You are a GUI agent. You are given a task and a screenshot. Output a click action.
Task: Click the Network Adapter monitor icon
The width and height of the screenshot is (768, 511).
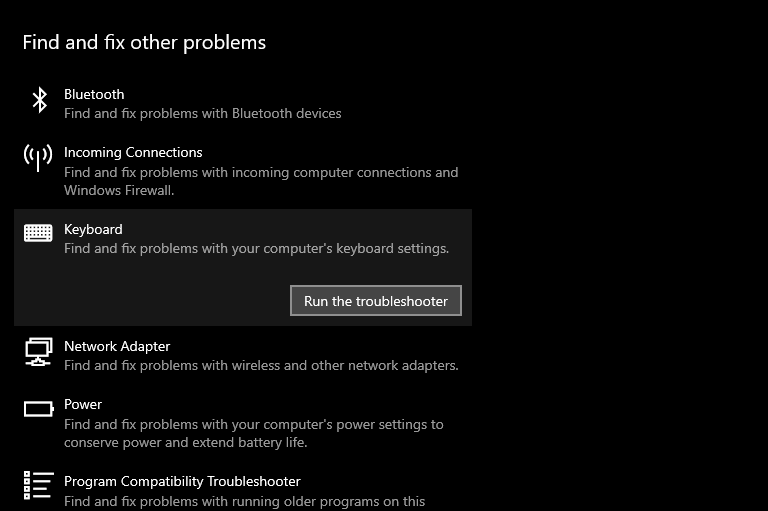click(38, 352)
